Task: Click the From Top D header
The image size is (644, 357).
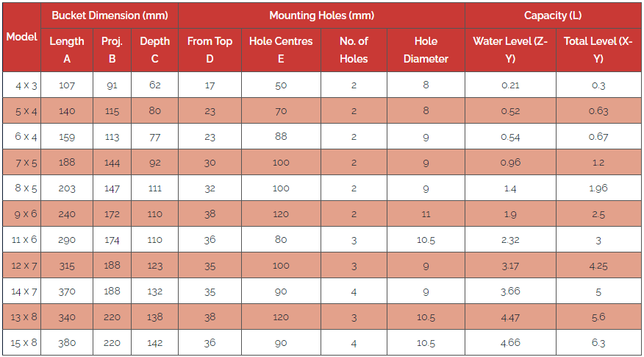Action: tap(210, 50)
